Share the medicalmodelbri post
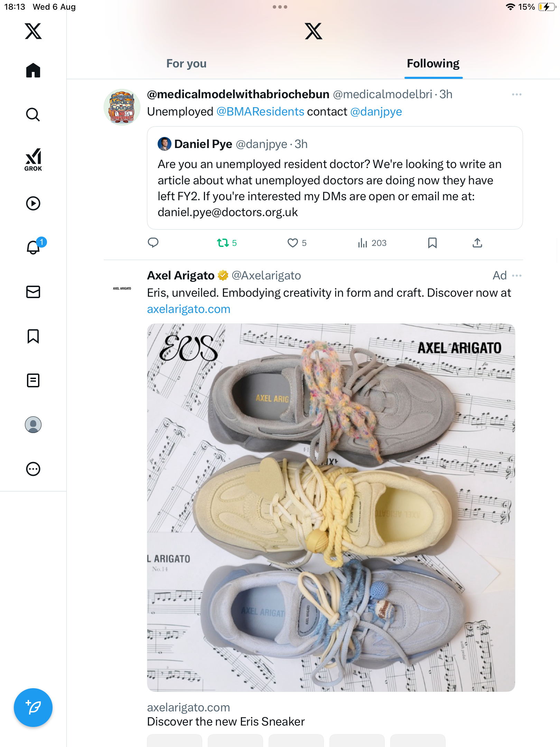560x747 pixels. [x=477, y=243]
